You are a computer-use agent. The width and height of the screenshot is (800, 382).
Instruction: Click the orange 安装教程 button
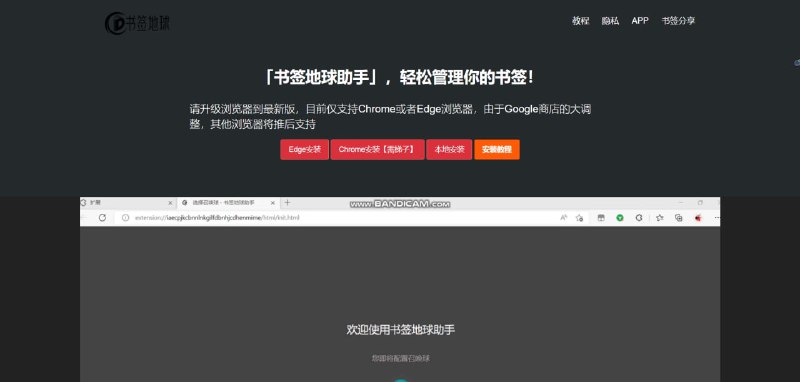(x=497, y=149)
